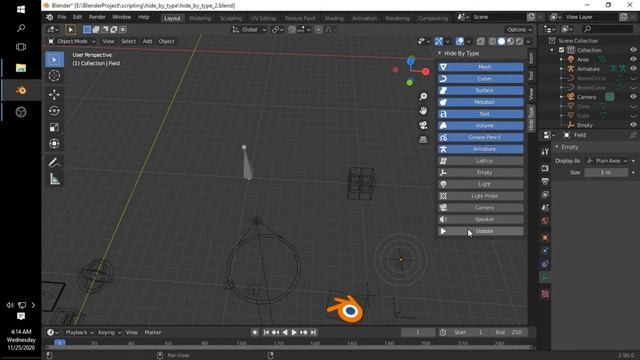Select the Annotate tool
640x360 pixels.
(x=54, y=162)
